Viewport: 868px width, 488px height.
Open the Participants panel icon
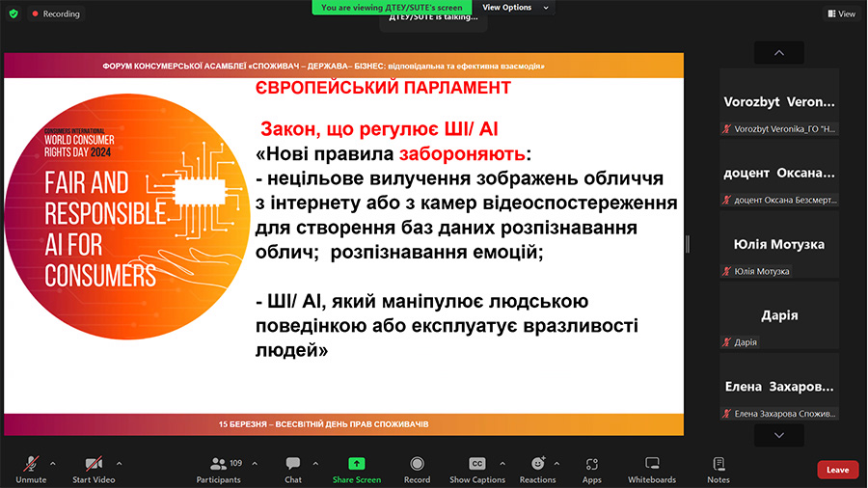(219, 464)
